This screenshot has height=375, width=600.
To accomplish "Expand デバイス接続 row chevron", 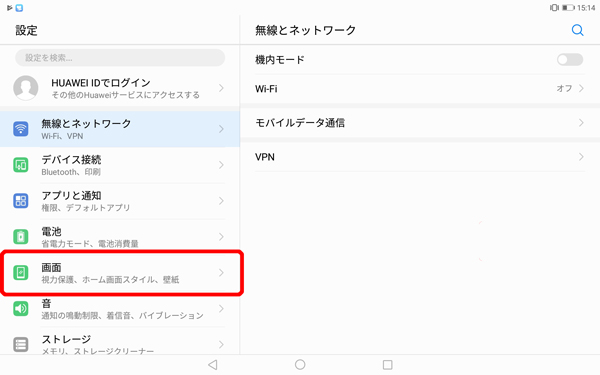I will [x=221, y=165].
